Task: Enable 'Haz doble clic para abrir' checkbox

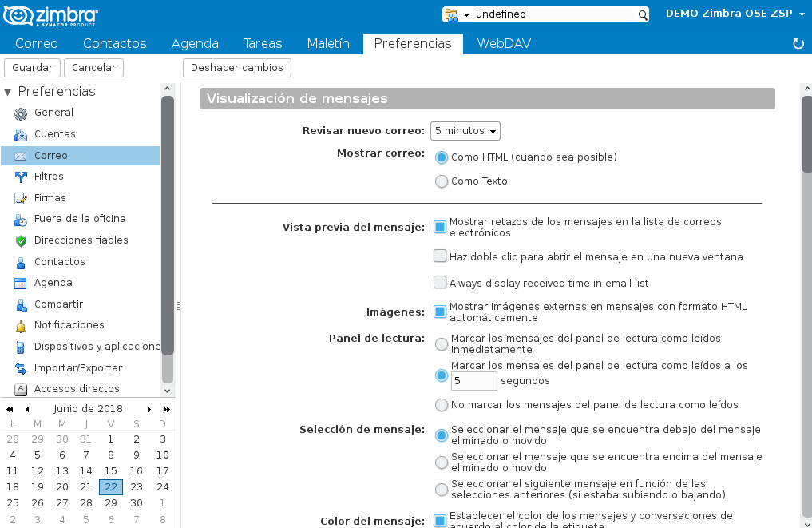Action: [x=440, y=256]
